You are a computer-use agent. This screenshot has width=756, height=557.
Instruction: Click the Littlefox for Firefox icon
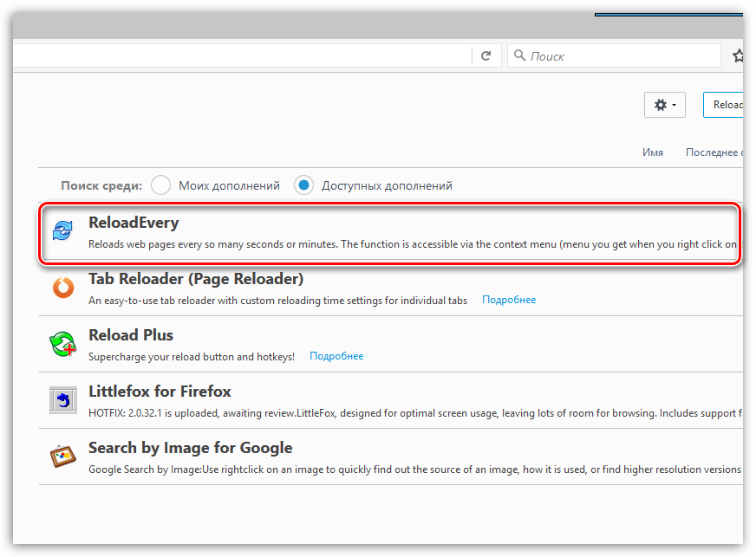(x=63, y=400)
